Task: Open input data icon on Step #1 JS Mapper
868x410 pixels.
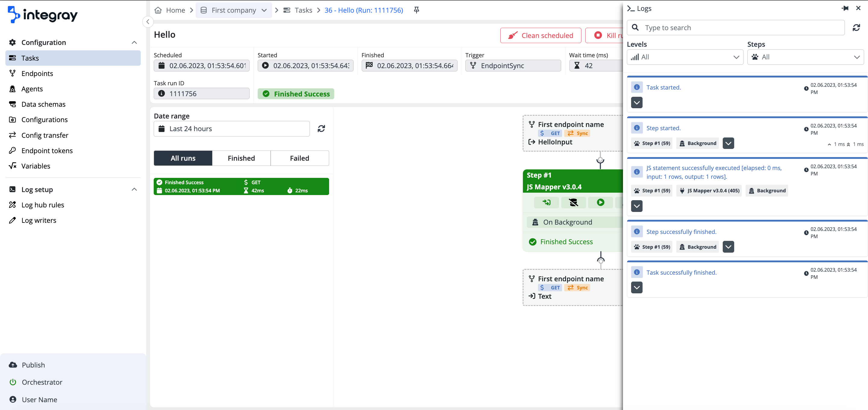Action: [546, 202]
